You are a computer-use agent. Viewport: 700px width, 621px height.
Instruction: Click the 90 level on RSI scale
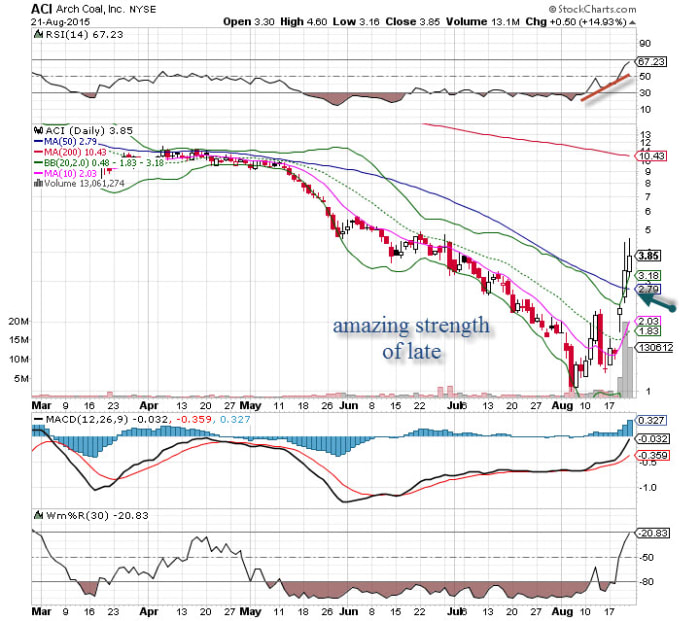(646, 44)
